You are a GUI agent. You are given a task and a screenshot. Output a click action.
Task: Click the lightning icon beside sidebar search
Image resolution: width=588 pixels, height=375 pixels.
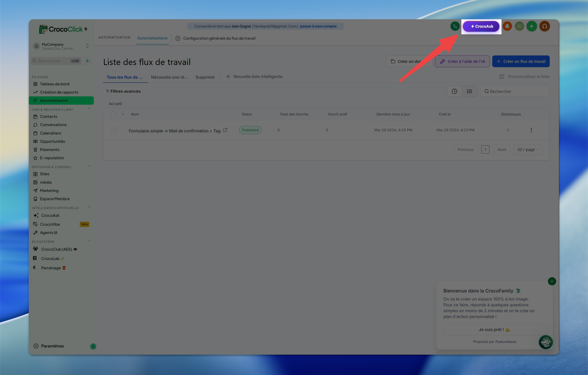pyautogui.click(x=87, y=61)
